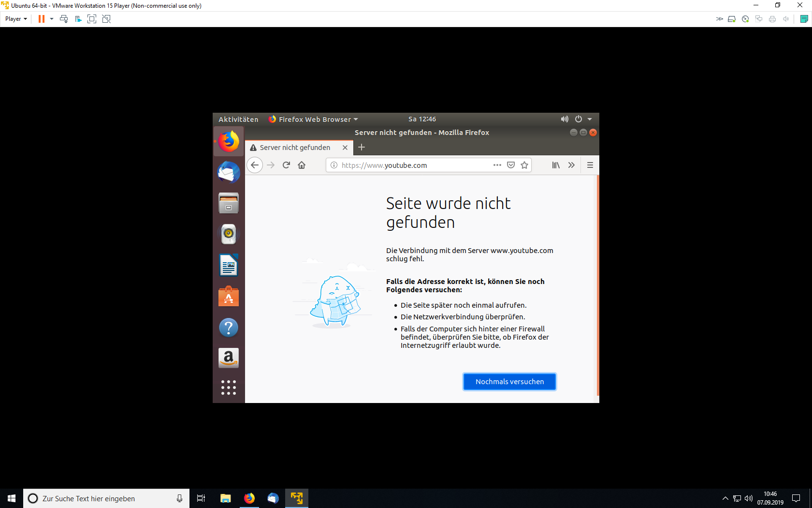Image resolution: width=812 pixels, height=508 pixels.
Task: Click the microphone icon in Windows search
Action: [x=179, y=498]
